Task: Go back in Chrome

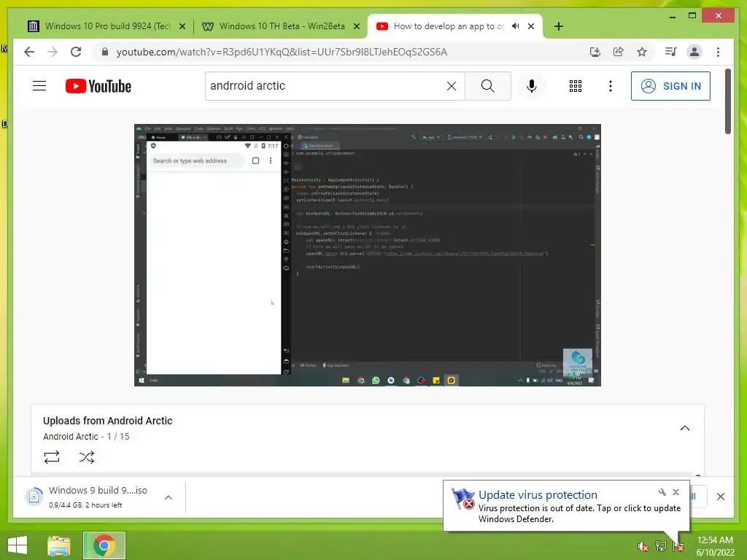Action: [29, 52]
